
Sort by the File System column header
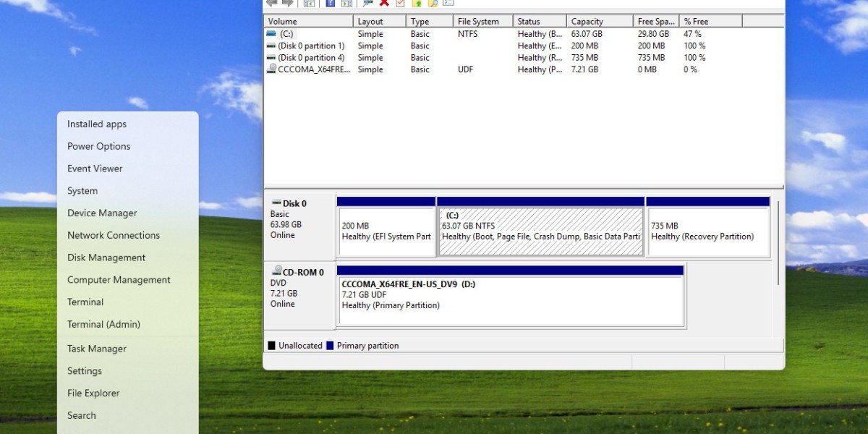click(483, 22)
